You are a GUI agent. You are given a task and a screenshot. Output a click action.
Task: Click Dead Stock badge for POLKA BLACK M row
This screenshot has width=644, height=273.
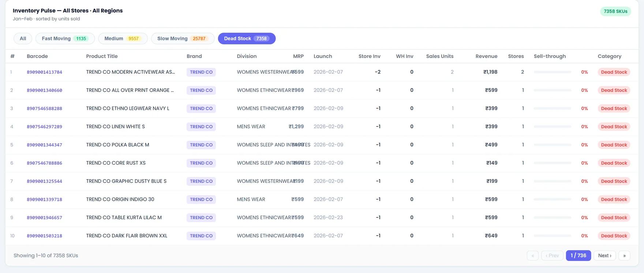pyautogui.click(x=614, y=145)
